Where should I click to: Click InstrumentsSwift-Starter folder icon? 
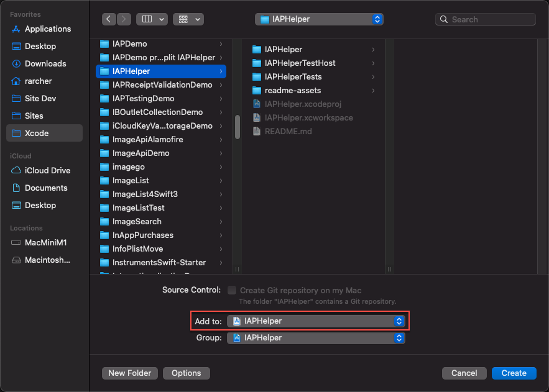point(104,263)
